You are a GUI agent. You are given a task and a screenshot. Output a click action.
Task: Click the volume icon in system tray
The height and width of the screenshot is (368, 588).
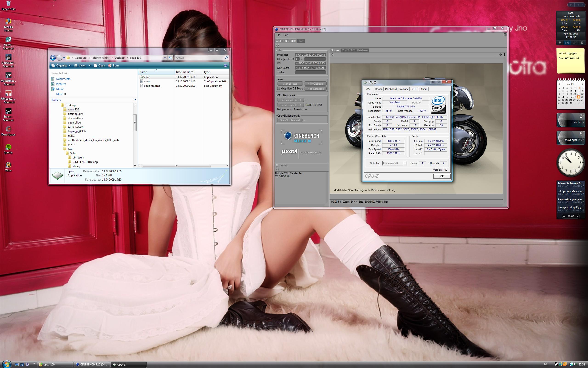[575, 364]
